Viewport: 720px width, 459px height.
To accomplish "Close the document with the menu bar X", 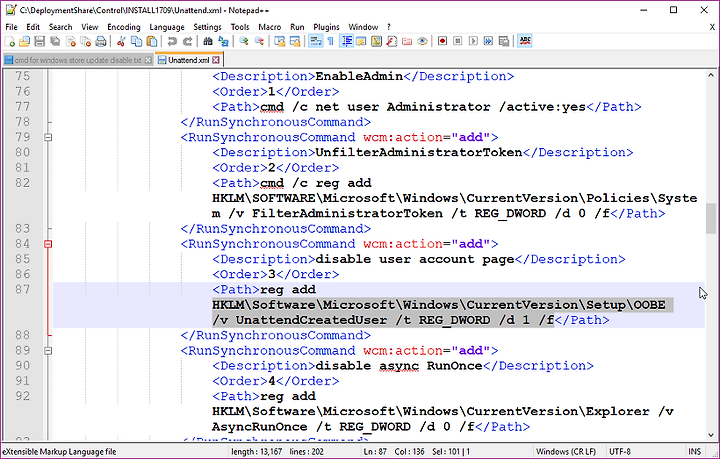I will [x=712, y=27].
